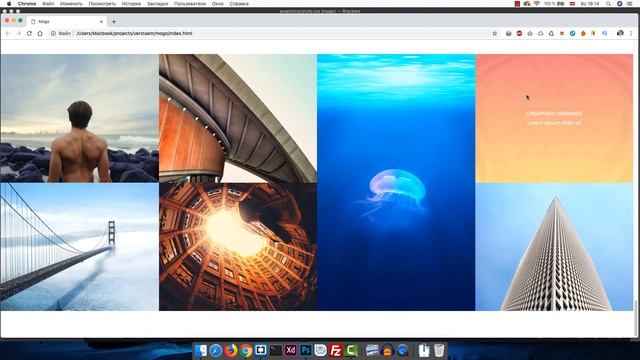Open the Окно menu
Viewport: 640px width, 360px height.
[x=218, y=4]
